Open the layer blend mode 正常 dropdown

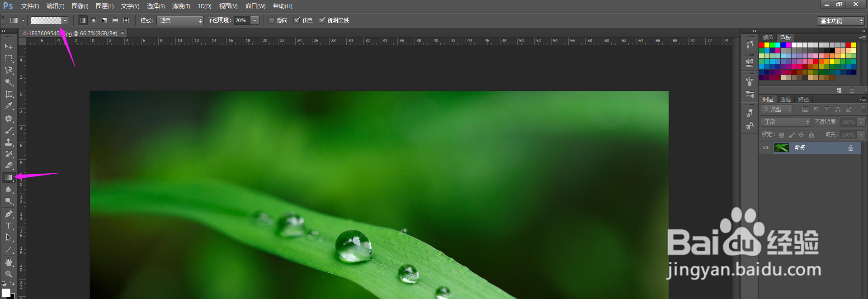[786, 122]
